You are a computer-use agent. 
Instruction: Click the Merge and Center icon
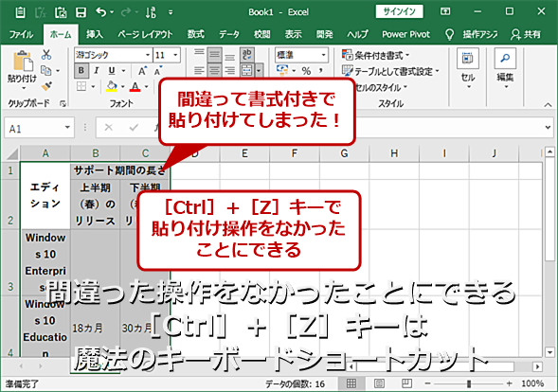(247, 70)
